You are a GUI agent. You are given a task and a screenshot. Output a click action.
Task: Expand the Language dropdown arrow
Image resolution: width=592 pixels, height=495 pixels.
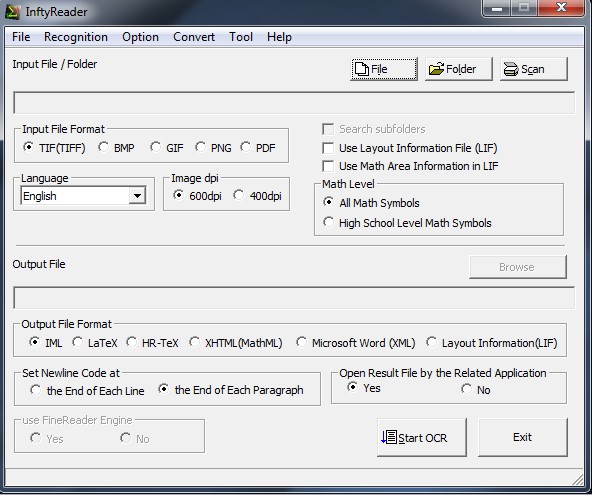(137, 196)
